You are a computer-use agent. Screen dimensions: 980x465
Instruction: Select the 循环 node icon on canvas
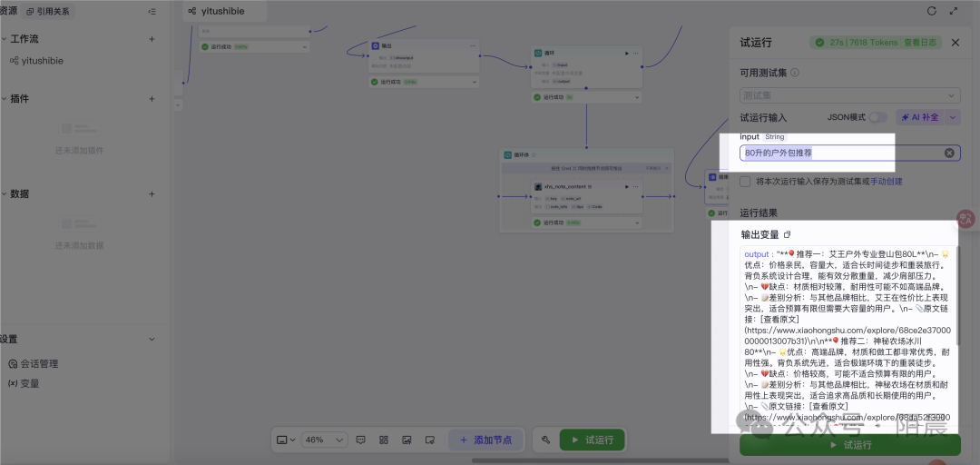(537, 54)
